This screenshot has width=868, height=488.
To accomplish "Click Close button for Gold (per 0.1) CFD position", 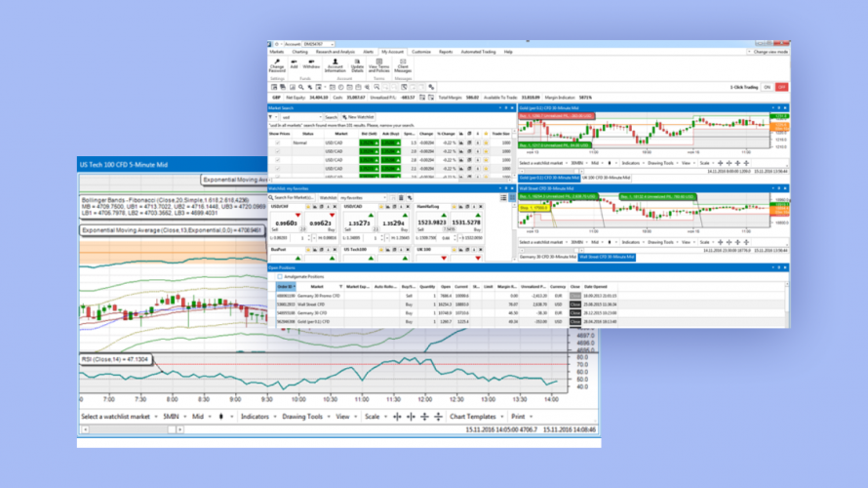I will [575, 322].
